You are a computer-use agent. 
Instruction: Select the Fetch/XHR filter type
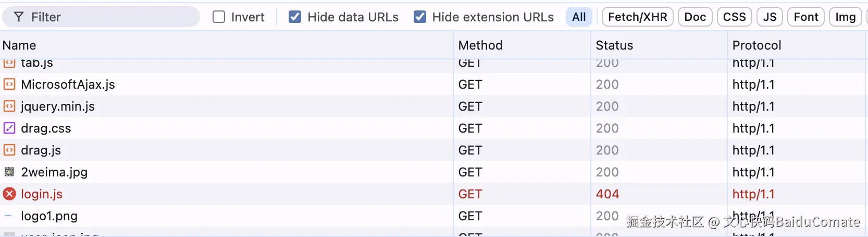[637, 17]
